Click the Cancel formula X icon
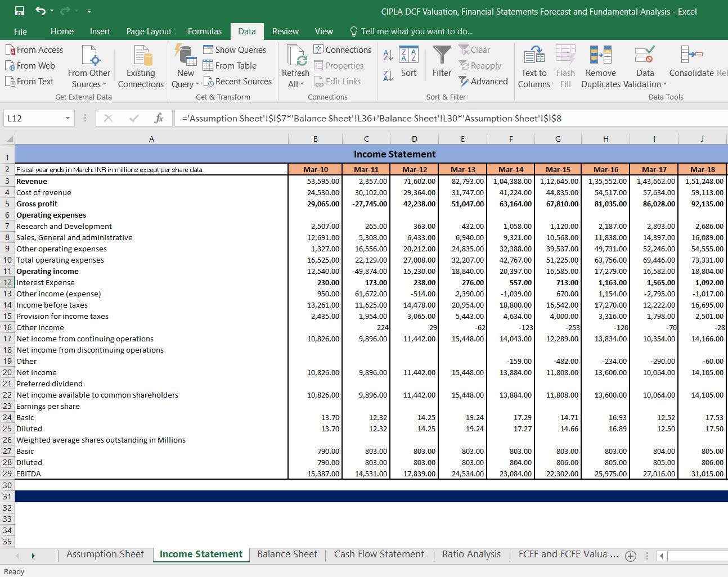This screenshot has height=577, width=728. (x=109, y=118)
